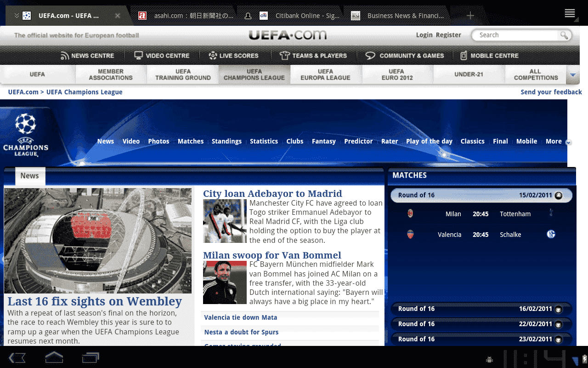
Task: Open Community & Games
Action: point(405,56)
